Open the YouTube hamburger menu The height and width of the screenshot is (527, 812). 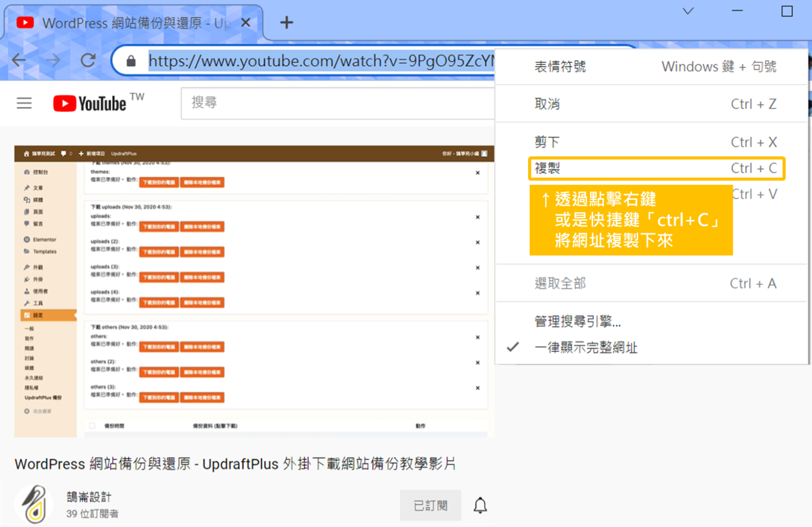pos(24,103)
